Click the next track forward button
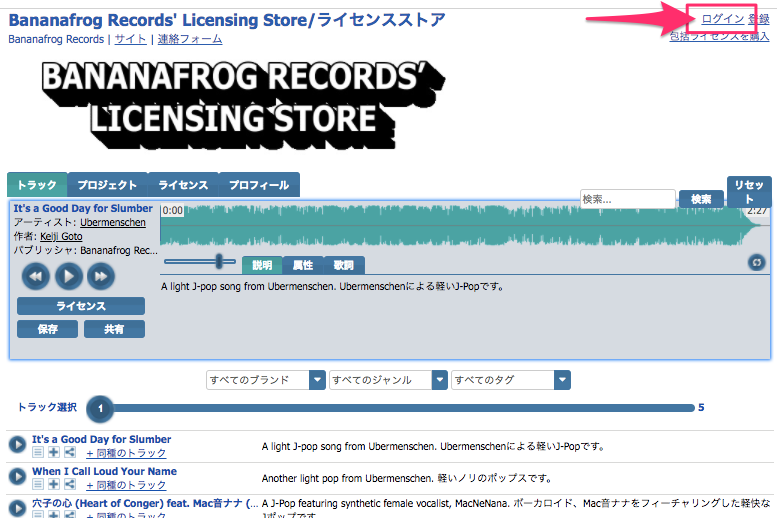The height and width of the screenshot is (518, 777). tap(100, 276)
